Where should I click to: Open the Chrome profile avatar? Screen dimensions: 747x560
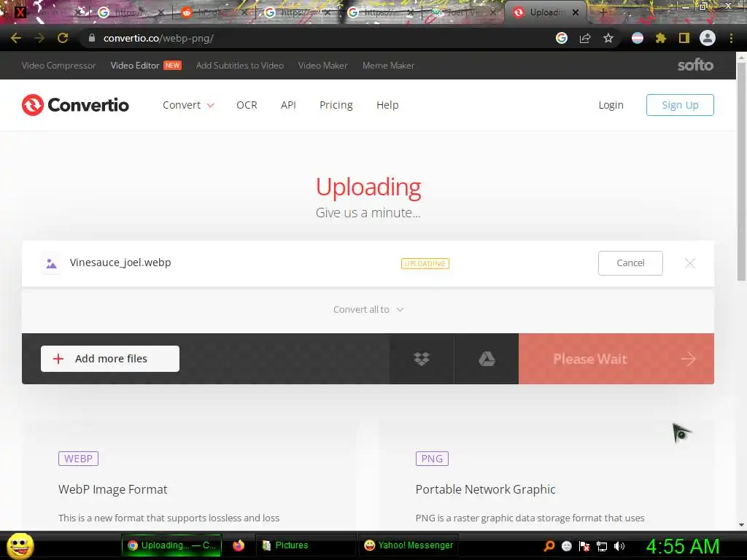coord(708,38)
